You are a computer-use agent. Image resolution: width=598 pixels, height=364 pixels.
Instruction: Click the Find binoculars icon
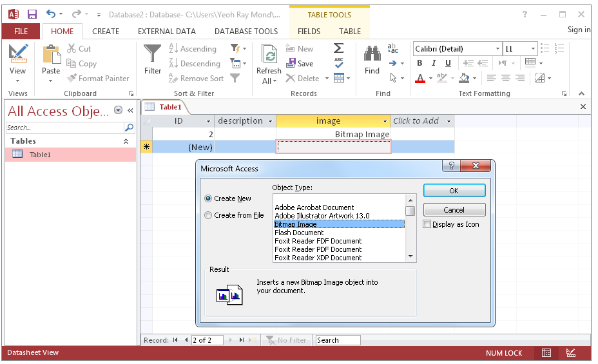(x=372, y=54)
